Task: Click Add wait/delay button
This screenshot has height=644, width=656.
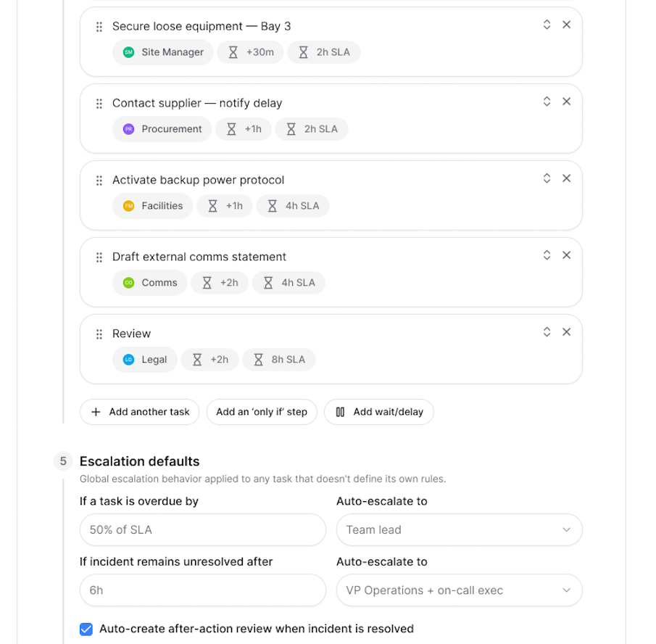Action: pyautogui.click(x=379, y=412)
